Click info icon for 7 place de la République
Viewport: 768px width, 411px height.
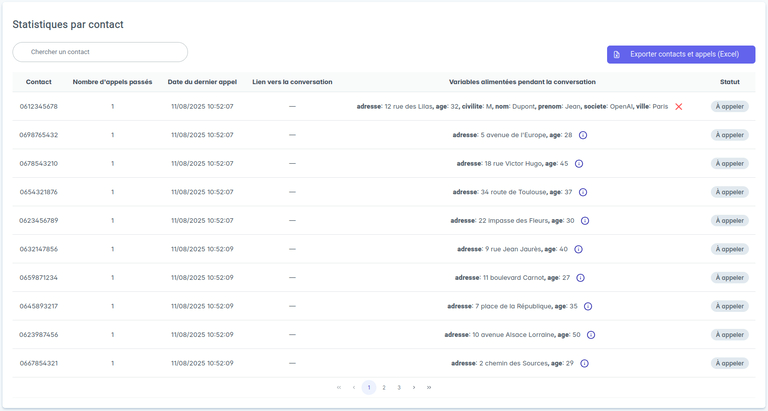587,306
